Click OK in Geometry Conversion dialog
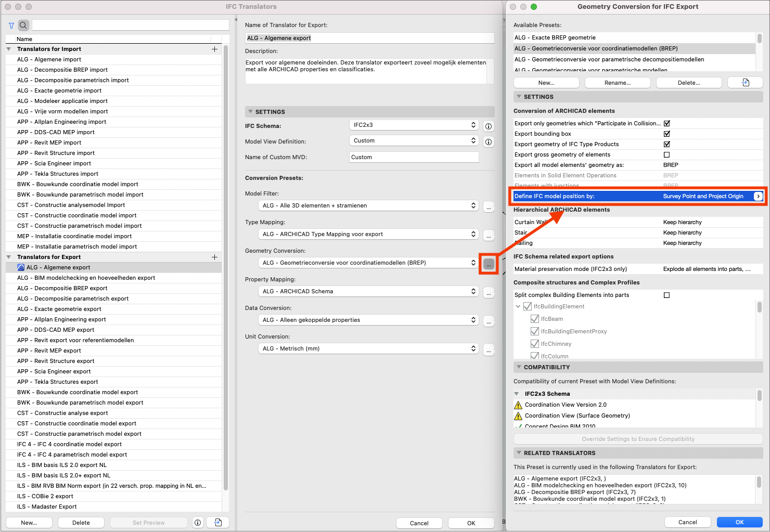This screenshot has width=770, height=532. (739, 522)
